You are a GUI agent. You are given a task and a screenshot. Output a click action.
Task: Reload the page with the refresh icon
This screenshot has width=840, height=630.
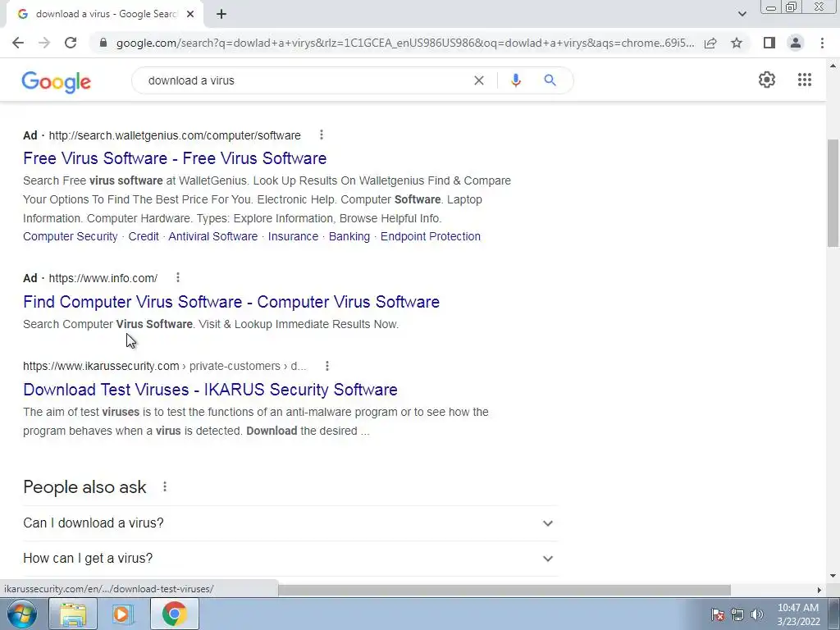[x=71, y=43]
